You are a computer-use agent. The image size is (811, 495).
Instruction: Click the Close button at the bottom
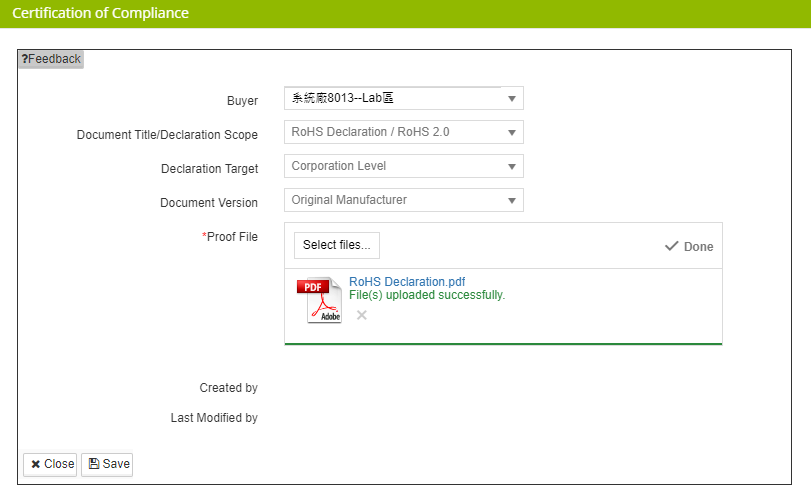click(x=50, y=464)
